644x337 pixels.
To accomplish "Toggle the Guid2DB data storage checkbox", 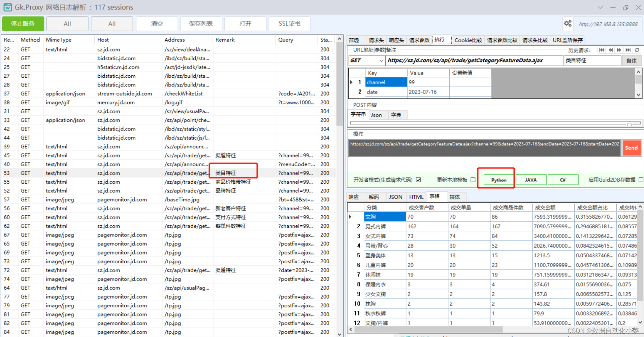I will point(641,180).
